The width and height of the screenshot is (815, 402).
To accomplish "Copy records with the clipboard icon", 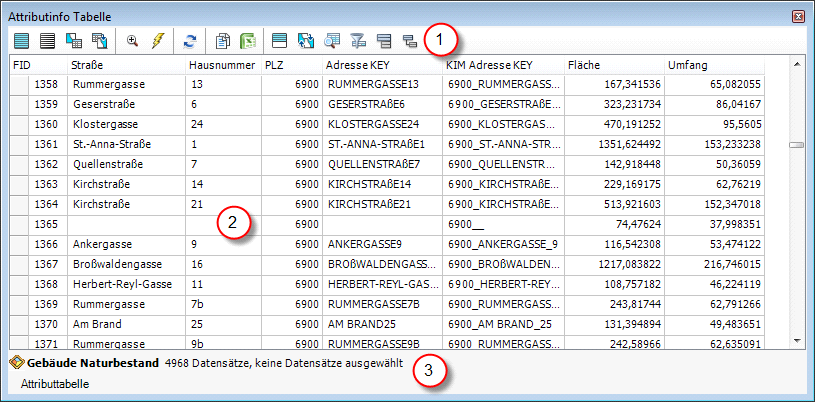I will coord(224,41).
